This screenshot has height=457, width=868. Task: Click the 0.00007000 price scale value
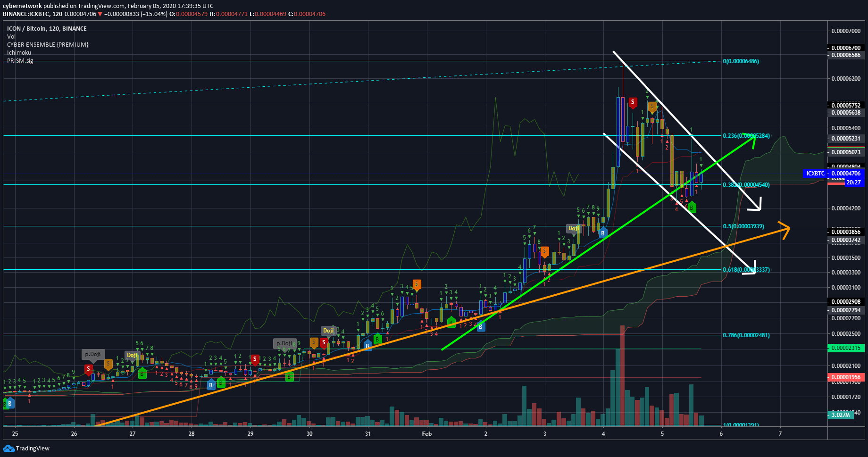846,31
